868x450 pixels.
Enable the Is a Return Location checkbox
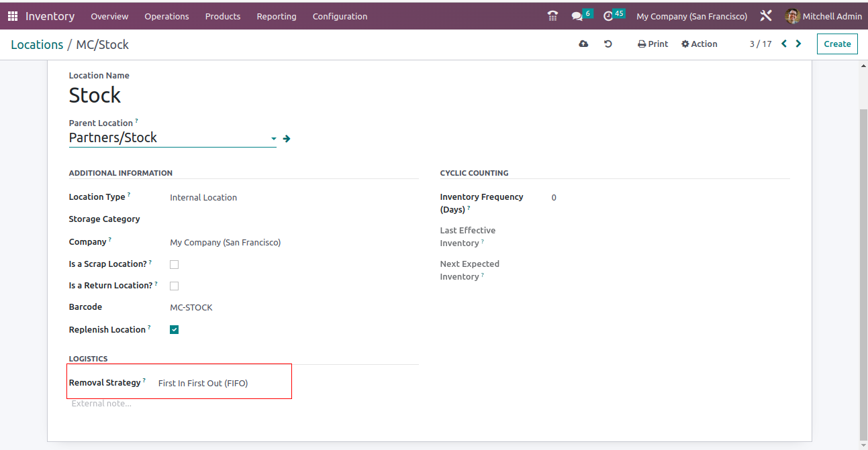coord(174,286)
